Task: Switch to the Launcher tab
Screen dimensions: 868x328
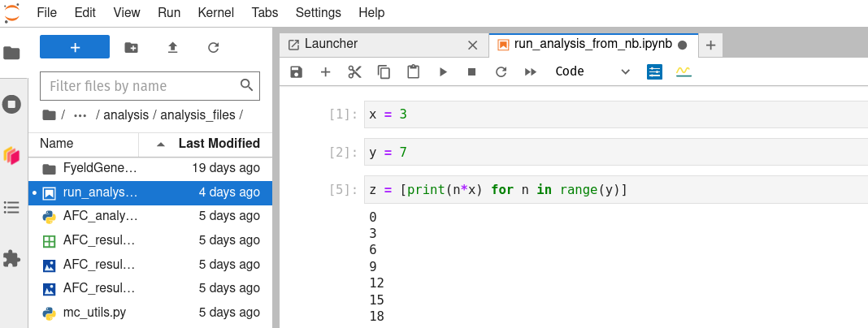Action: (384, 45)
